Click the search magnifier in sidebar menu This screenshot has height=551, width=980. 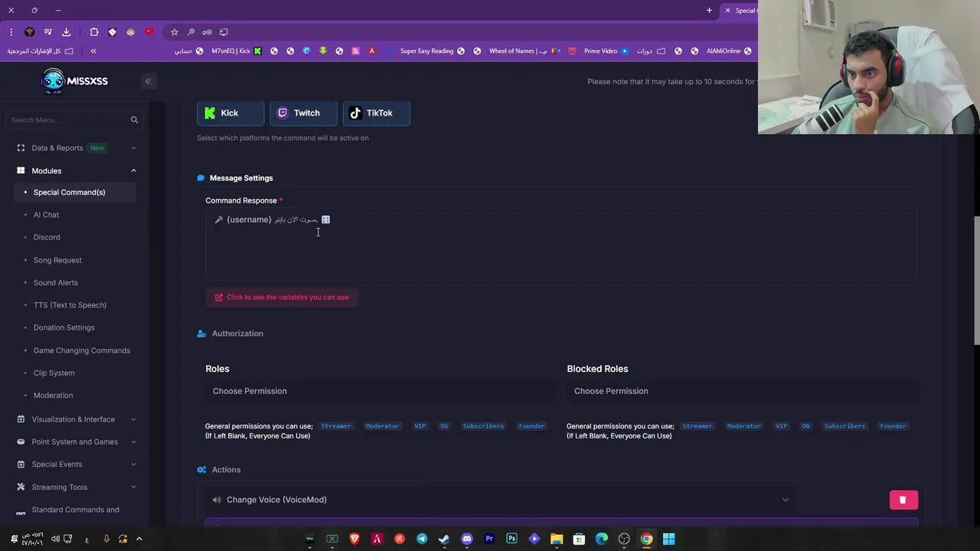(134, 120)
